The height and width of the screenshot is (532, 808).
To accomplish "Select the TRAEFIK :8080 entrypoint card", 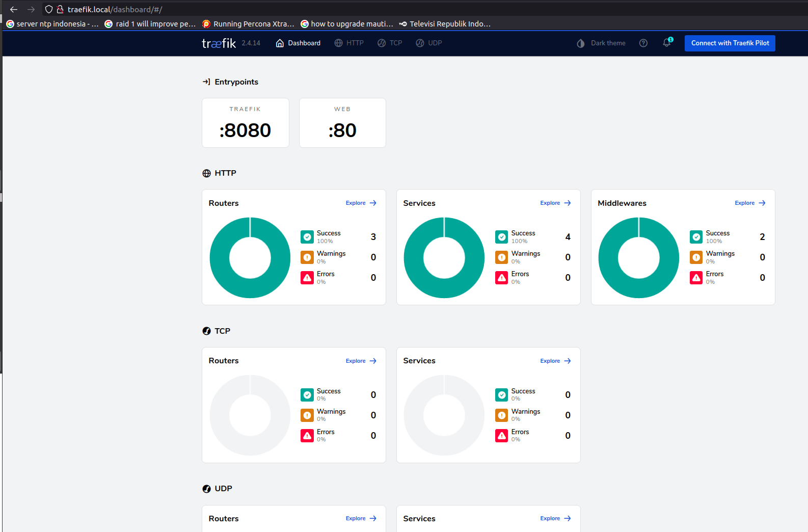I will pos(246,123).
